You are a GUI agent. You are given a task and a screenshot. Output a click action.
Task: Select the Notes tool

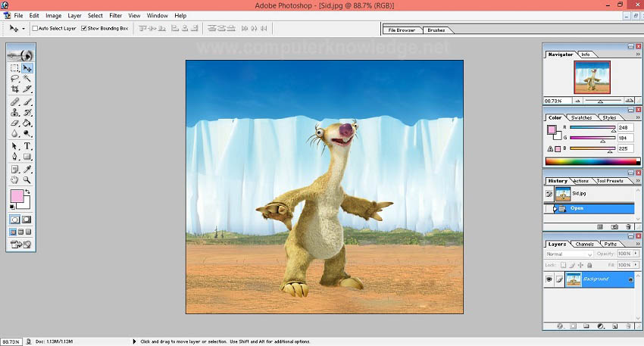pyautogui.click(x=15, y=169)
